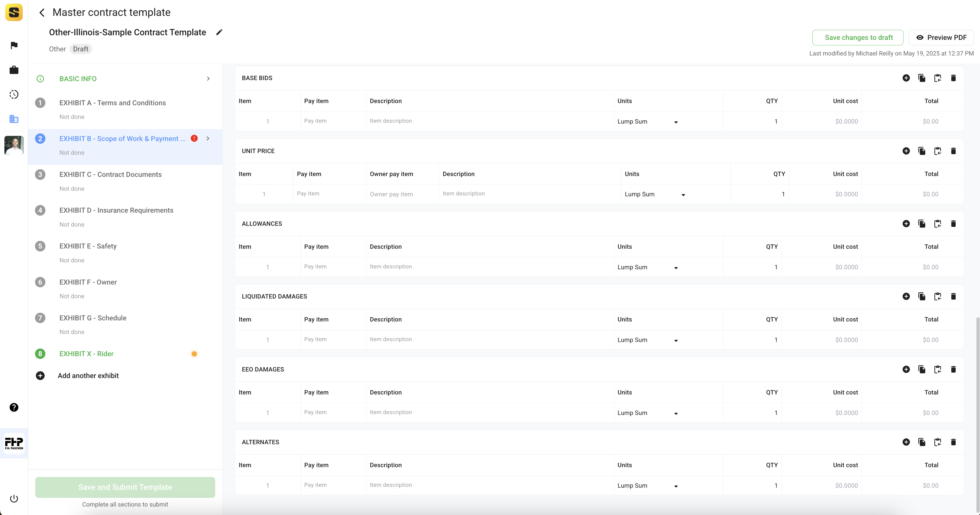The image size is (980, 515).
Task: Open the BASIC INFO label
Action: pyautogui.click(x=78, y=79)
